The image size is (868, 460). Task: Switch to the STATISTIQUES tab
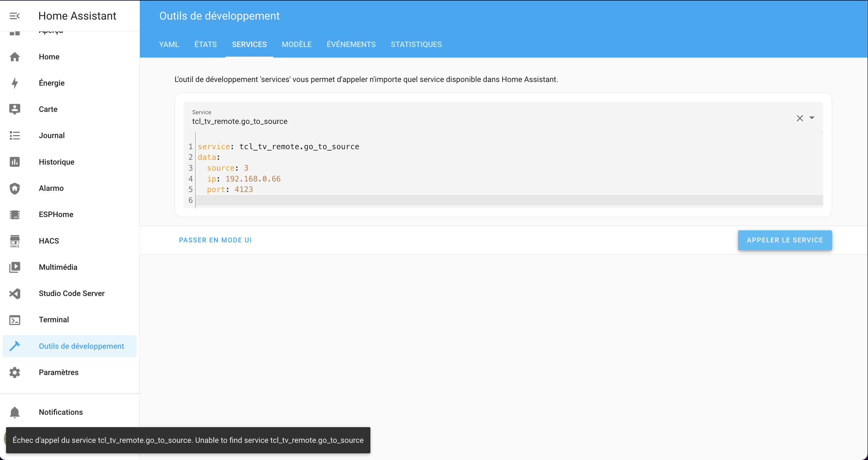click(x=416, y=44)
